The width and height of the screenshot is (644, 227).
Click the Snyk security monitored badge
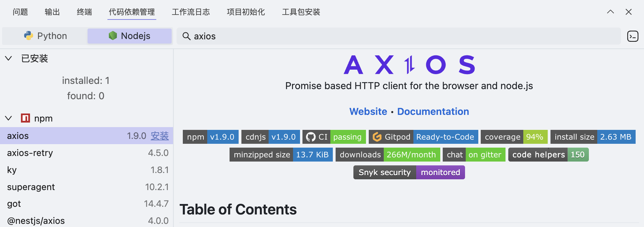409,172
